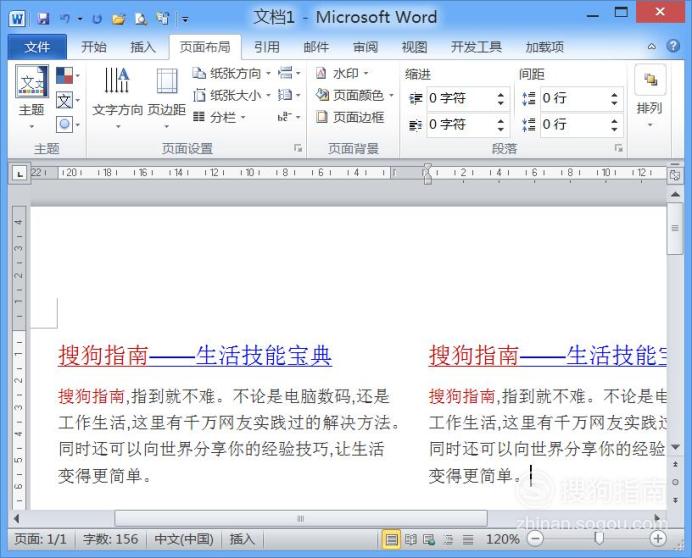Toggle the ruler view button above scrollbar

674,175
